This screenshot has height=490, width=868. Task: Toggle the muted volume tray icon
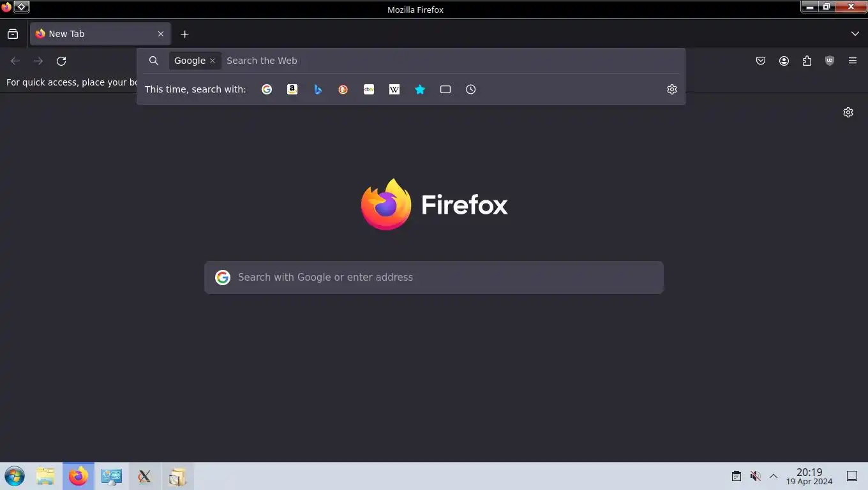point(755,476)
